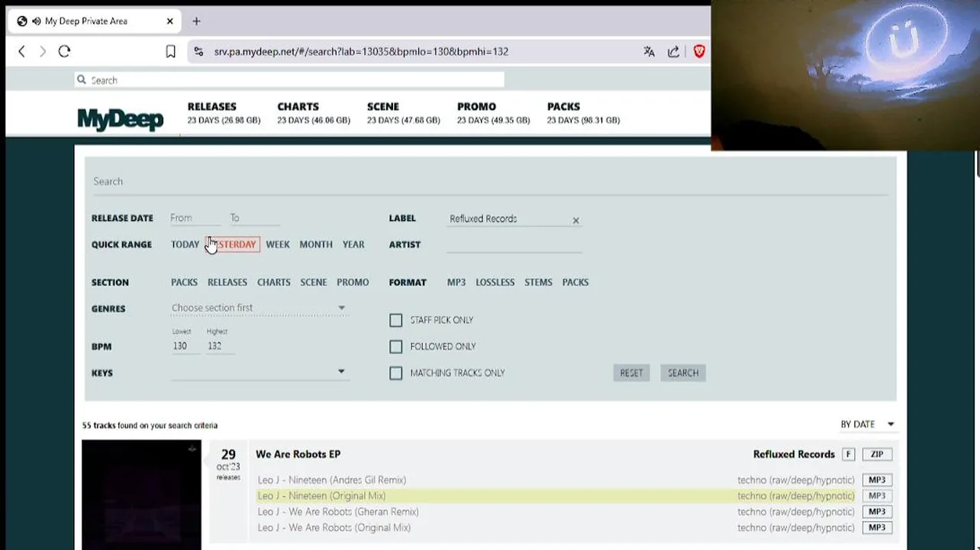Click the translate page icon
Viewport: 980px width, 550px height.
click(649, 51)
